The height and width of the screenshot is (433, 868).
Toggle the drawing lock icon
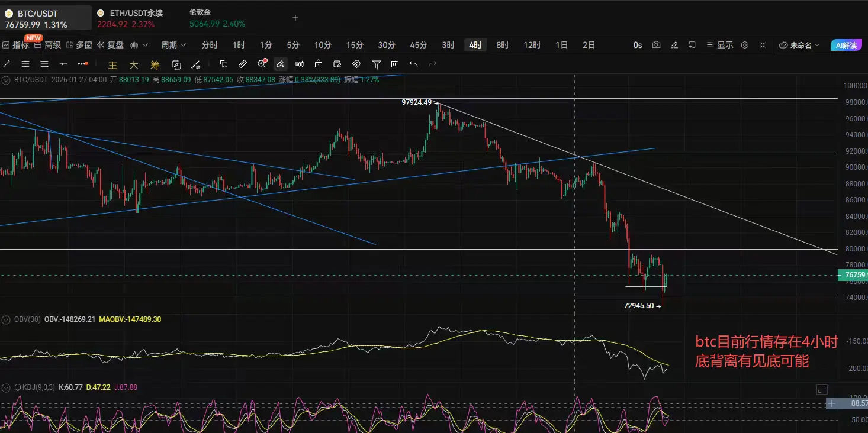(x=319, y=64)
